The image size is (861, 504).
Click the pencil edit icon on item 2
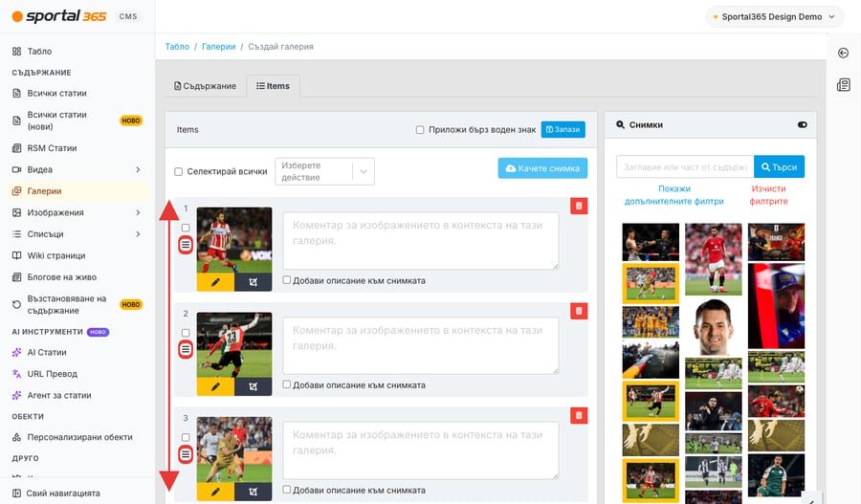215,386
